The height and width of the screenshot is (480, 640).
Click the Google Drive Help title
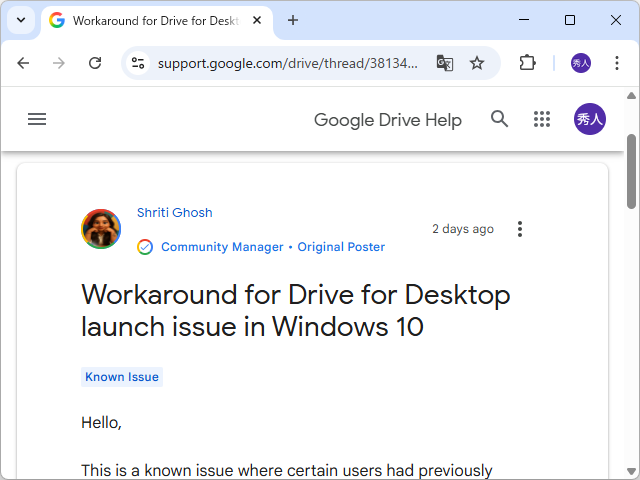[x=387, y=120]
